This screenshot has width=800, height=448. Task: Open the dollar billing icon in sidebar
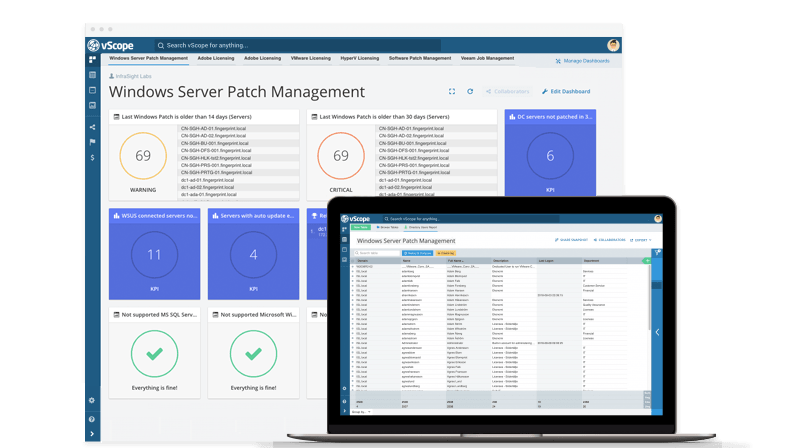92,158
